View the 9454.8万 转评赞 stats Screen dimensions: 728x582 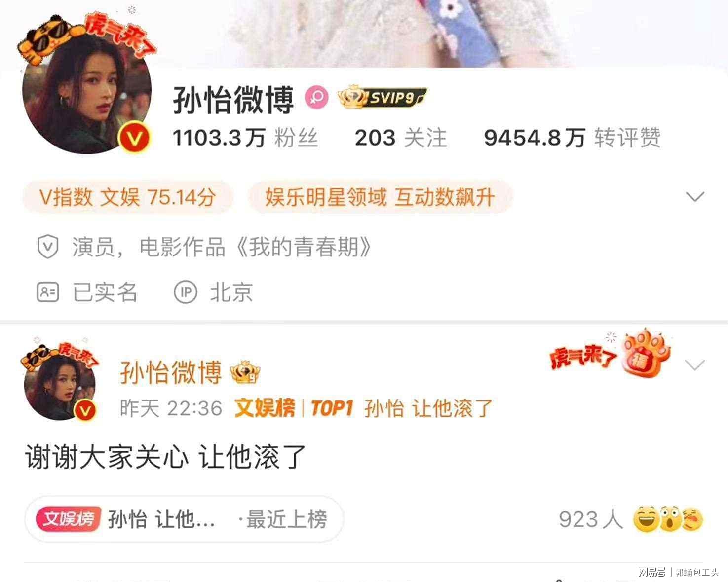tap(572, 138)
